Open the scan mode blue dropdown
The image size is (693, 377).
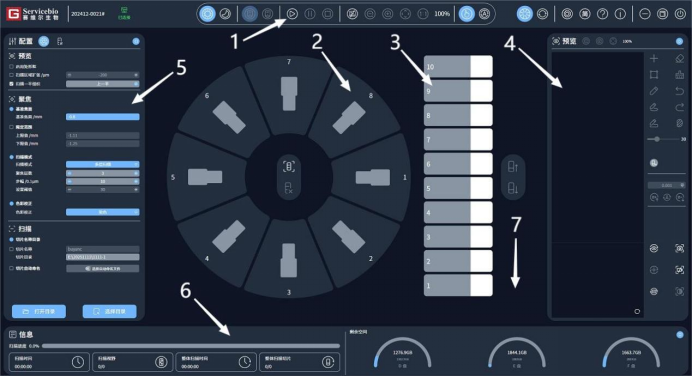103,164
